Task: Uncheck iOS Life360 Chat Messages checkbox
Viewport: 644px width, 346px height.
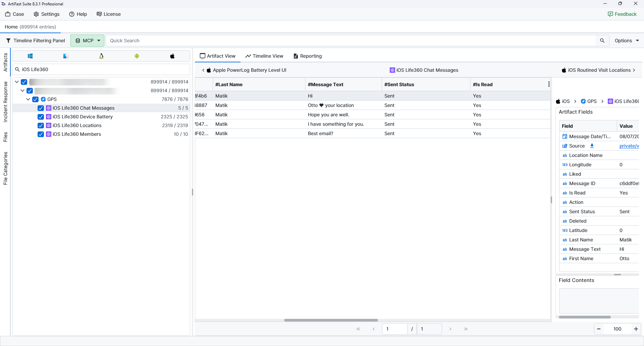Action: coord(41,108)
